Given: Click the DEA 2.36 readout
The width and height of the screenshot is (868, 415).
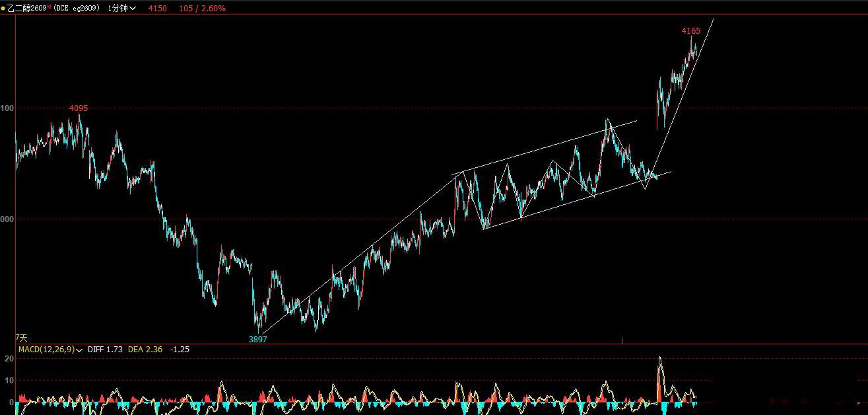Looking at the screenshot, I should point(145,349).
